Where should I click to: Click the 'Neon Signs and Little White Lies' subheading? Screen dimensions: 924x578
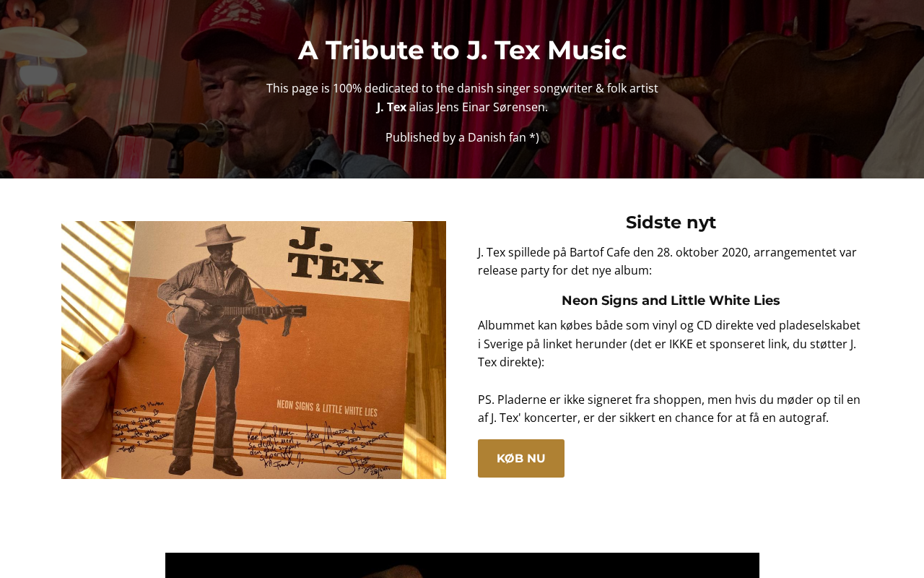(x=671, y=301)
